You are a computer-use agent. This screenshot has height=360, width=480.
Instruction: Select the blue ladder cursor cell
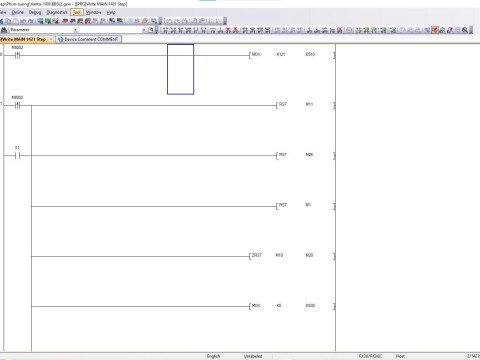coord(180,69)
